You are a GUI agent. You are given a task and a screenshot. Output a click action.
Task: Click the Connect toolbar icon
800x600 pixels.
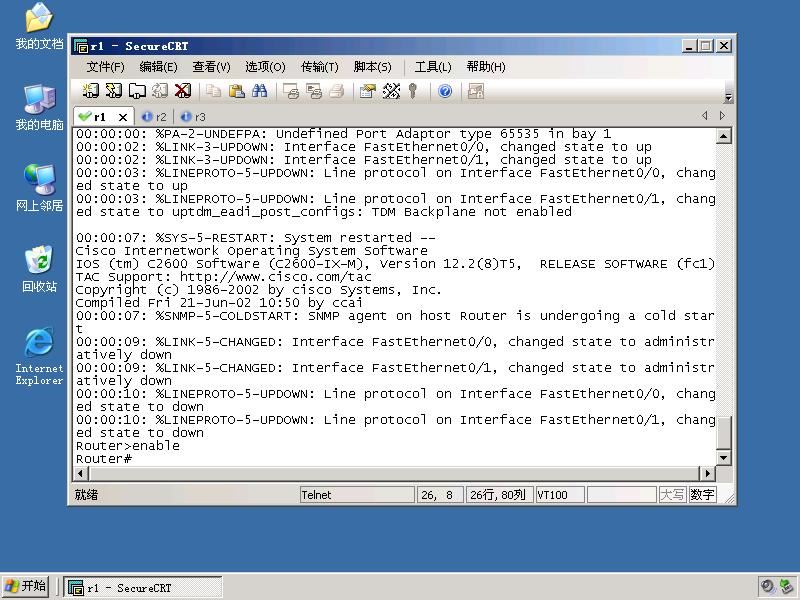pos(91,91)
